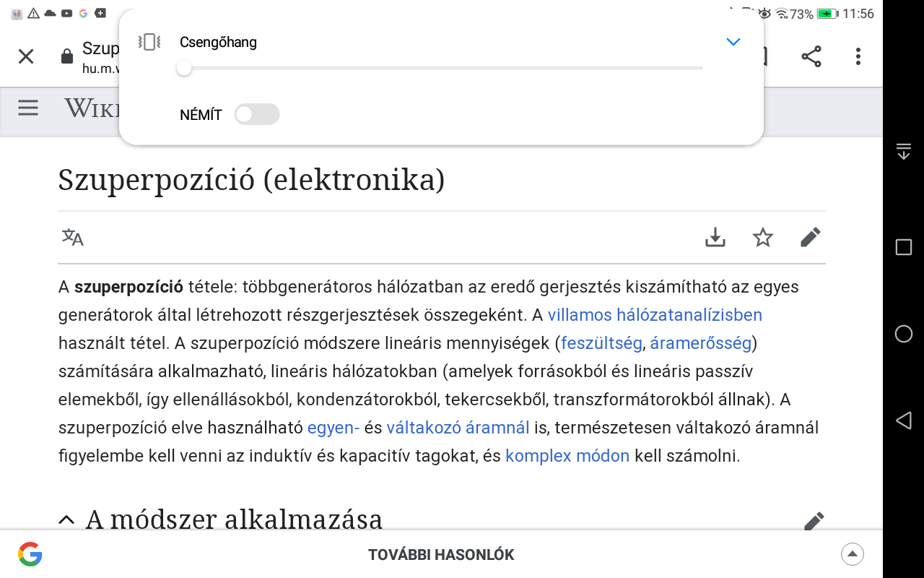The width and height of the screenshot is (924, 578).
Task: Tap the language translation icon
Action: [73, 237]
